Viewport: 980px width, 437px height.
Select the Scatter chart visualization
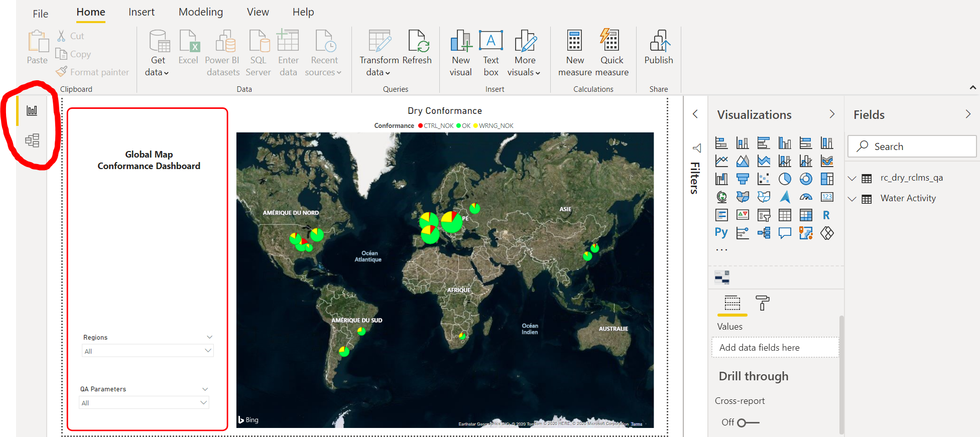tap(764, 179)
